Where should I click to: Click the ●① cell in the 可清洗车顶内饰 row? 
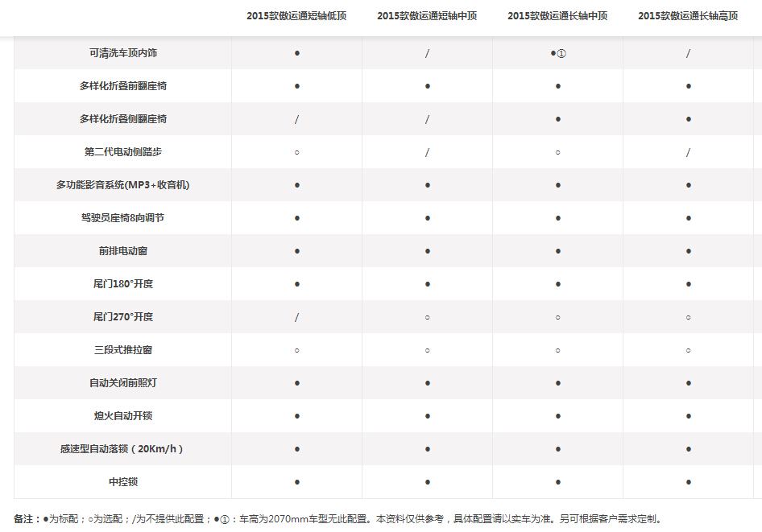point(558,53)
